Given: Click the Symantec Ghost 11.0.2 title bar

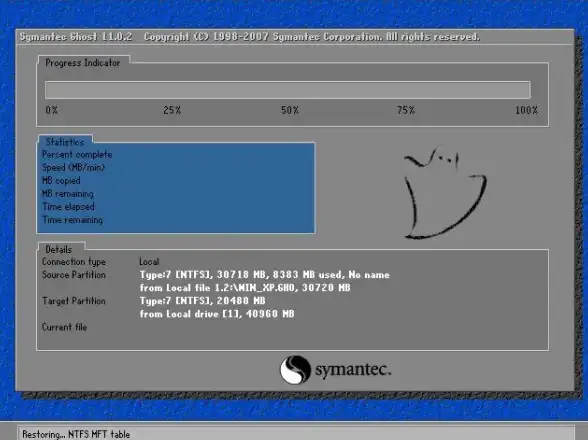Looking at the screenshot, I should 294,37.
